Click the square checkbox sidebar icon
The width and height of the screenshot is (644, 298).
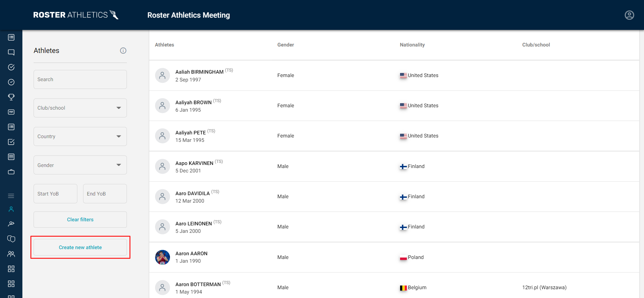[11, 142]
